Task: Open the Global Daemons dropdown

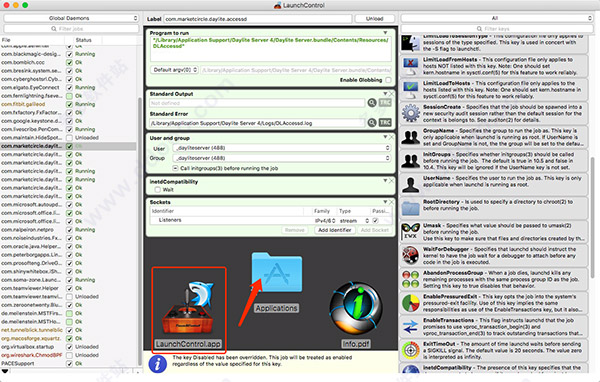Action: pos(71,18)
